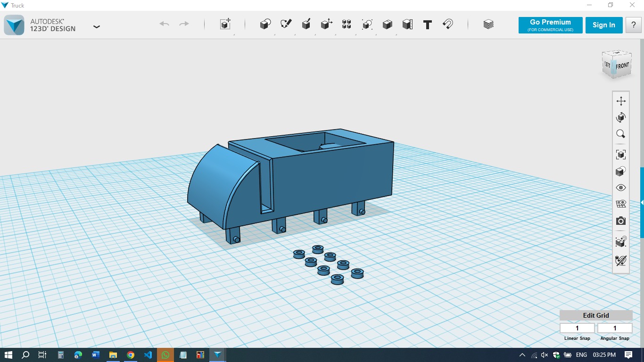The image size is (644, 362).
Task: Open the clock showing 03:25 PM
Action: 604,354
